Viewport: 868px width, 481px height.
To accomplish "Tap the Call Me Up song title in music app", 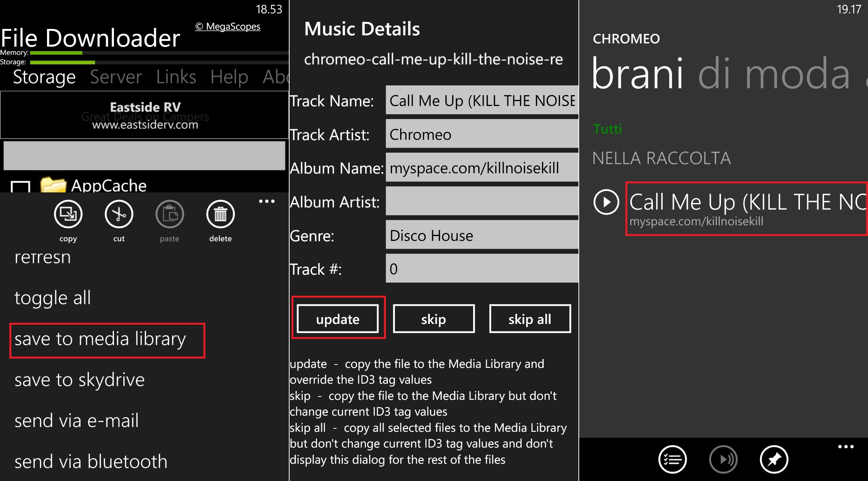I will click(x=748, y=202).
